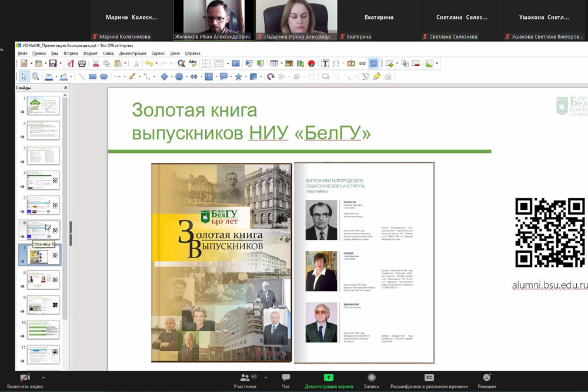Open the Реакции reactions button
Image resolution: width=588 pixels, height=392 pixels.
click(486, 381)
